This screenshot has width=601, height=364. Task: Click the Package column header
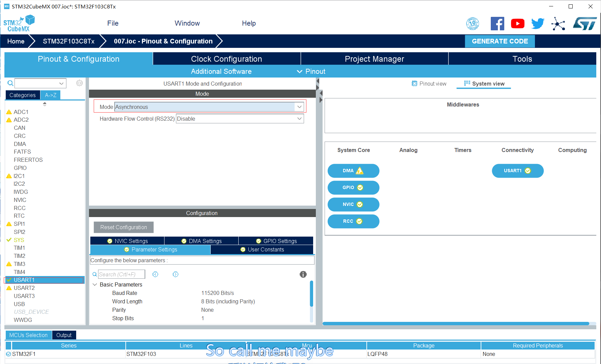pos(424,345)
